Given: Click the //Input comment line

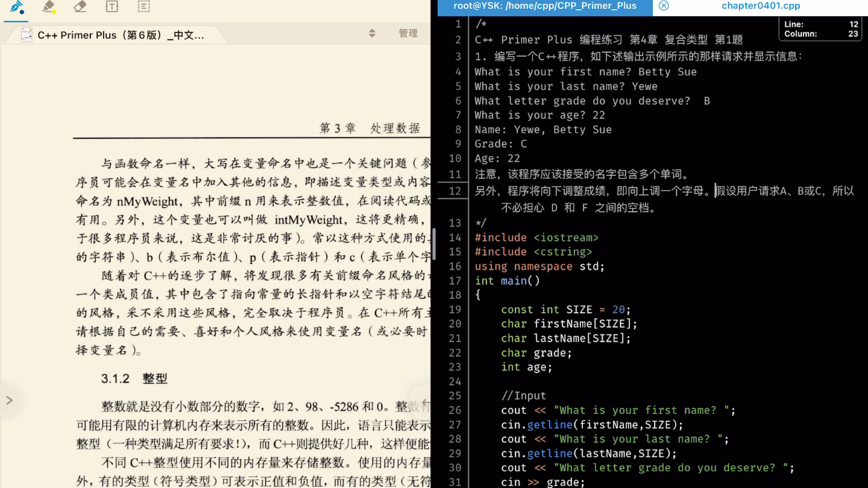Looking at the screenshot, I should click(x=523, y=396).
